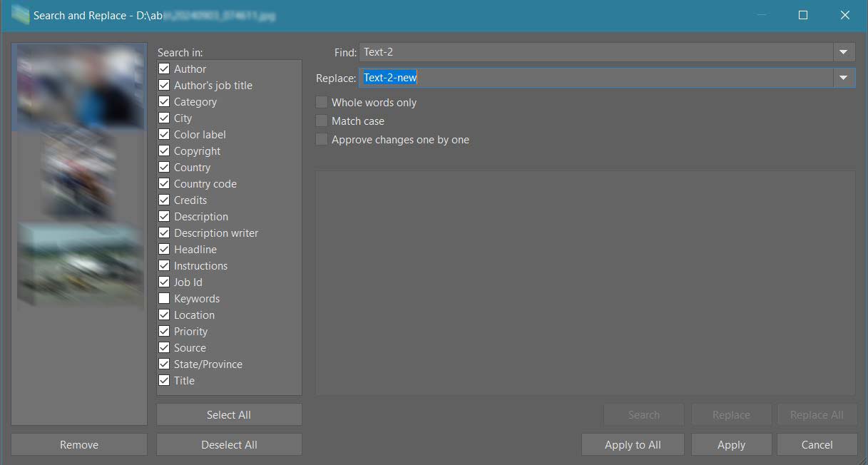Click the Select All button

(229, 415)
